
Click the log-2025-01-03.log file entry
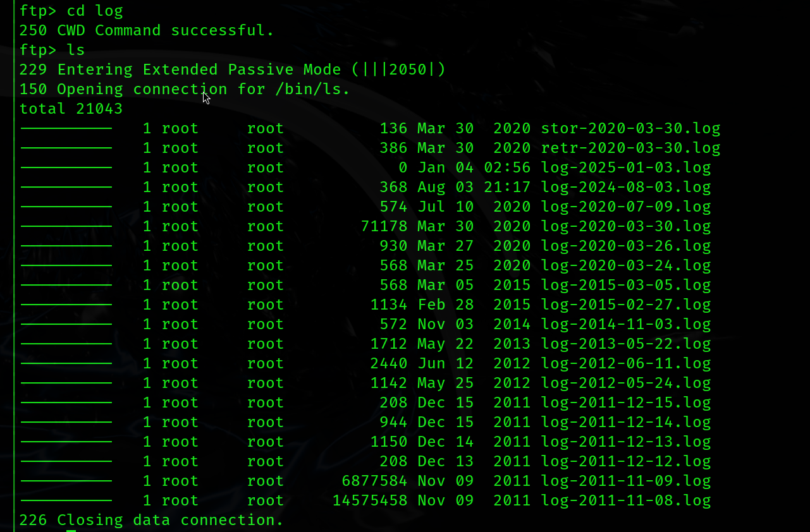click(x=626, y=167)
